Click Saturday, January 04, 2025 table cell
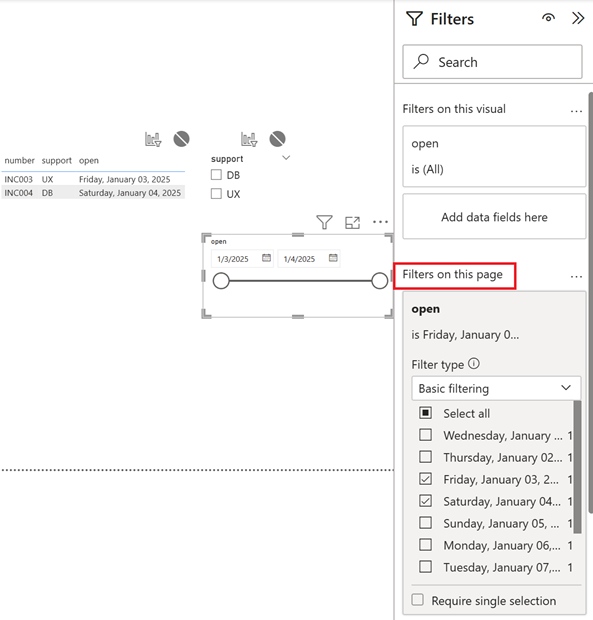This screenshot has width=593, height=620. (130, 193)
